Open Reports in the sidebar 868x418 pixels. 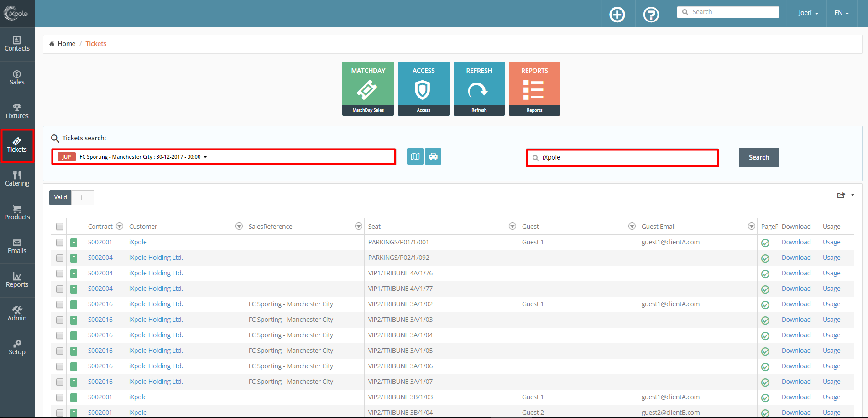tap(17, 280)
